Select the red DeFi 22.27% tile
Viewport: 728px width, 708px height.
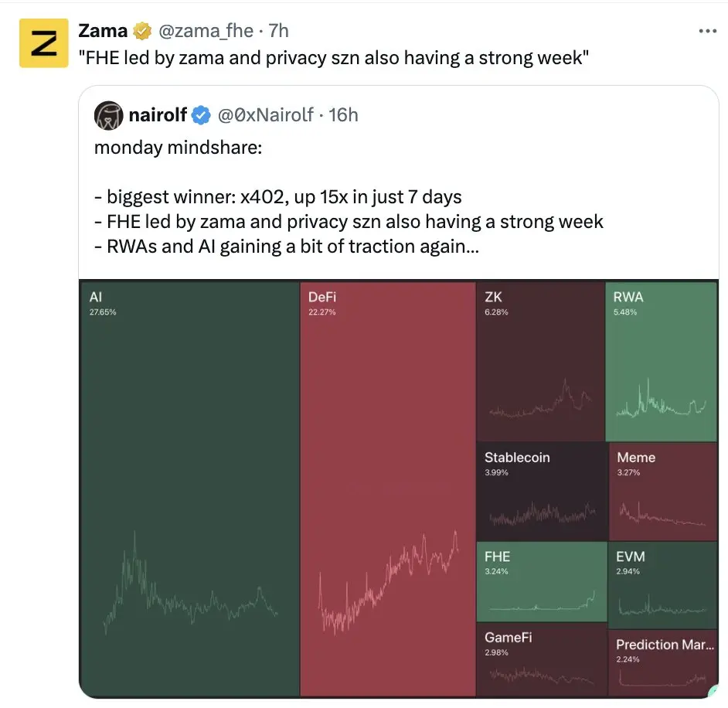tap(388, 488)
